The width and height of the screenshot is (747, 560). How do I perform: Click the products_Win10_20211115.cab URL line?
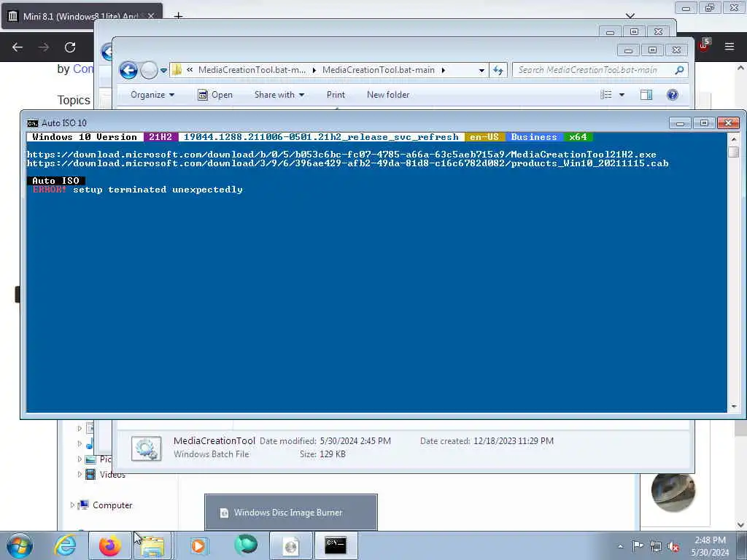pos(348,163)
